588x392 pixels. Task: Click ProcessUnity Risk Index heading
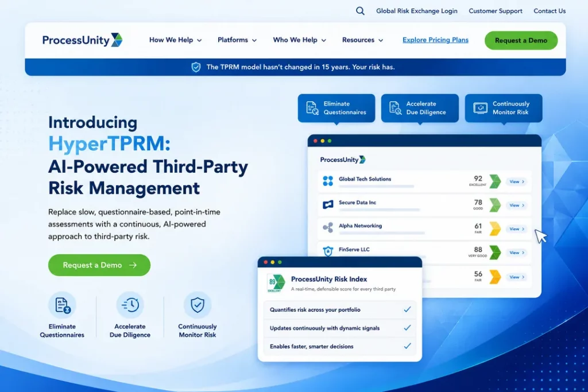(x=329, y=279)
